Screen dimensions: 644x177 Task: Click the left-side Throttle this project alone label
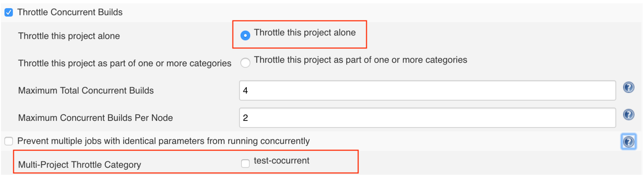[69, 36]
